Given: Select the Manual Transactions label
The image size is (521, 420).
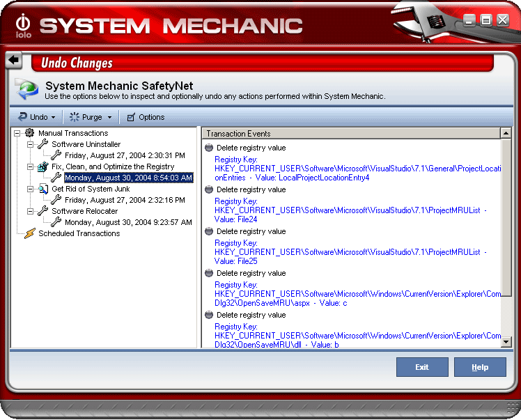Looking at the screenshot, I should coord(73,133).
